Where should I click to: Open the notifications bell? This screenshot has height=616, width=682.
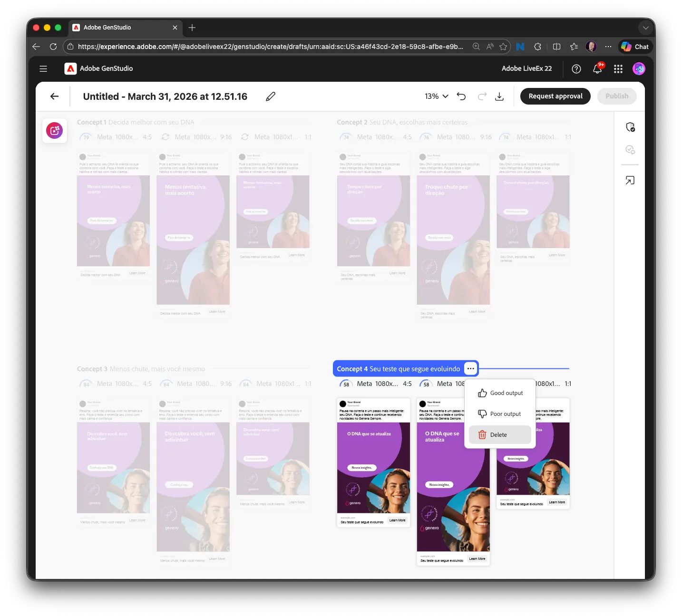(597, 69)
